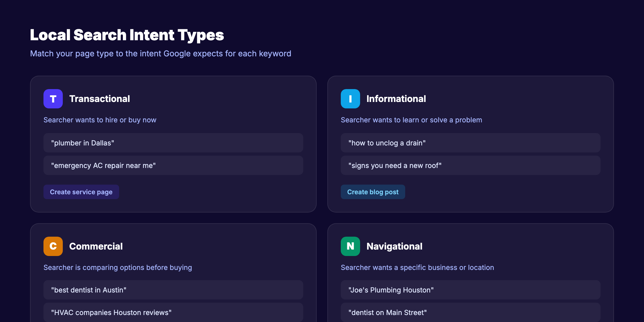Select the subtitle about matching page type
This screenshot has height=322, width=644.
click(160, 53)
